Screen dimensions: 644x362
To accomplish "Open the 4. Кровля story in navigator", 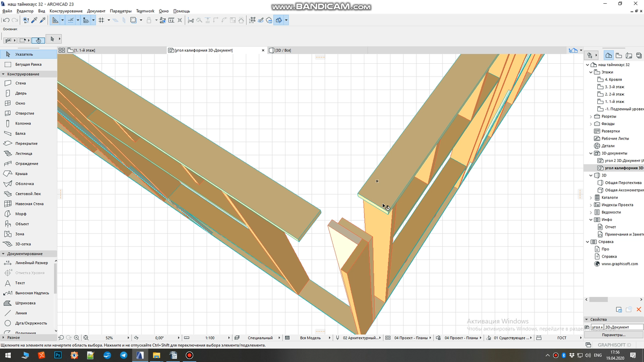I will pos(613,79).
